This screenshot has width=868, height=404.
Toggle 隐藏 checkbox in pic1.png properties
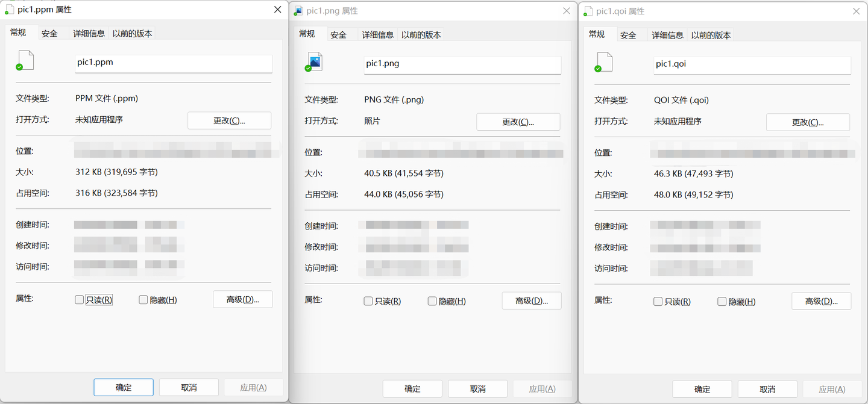[x=432, y=301]
